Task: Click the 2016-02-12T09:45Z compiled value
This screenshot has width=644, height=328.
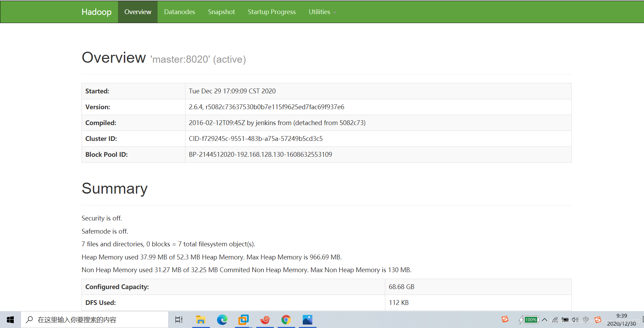Action: click(277, 123)
